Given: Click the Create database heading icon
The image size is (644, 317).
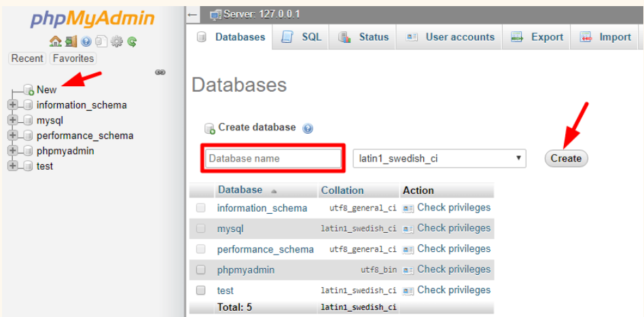Looking at the screenshot, I should pos(210,129).
